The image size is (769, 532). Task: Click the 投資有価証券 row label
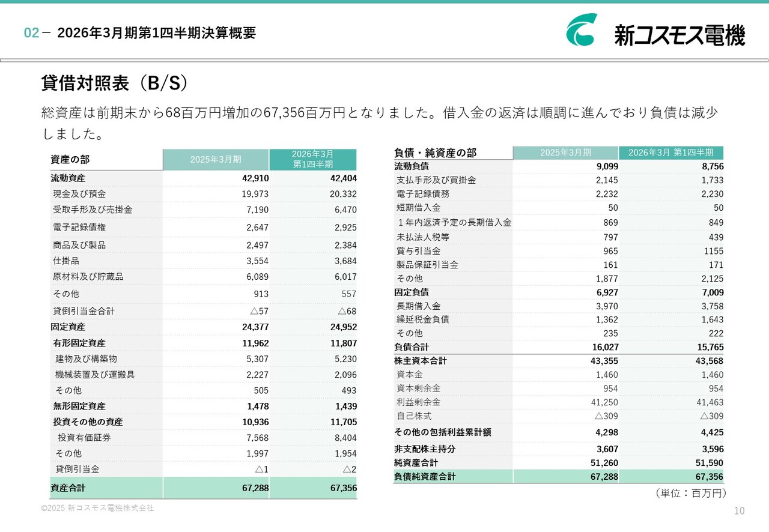pyautogui.click(x=84, y=438)
